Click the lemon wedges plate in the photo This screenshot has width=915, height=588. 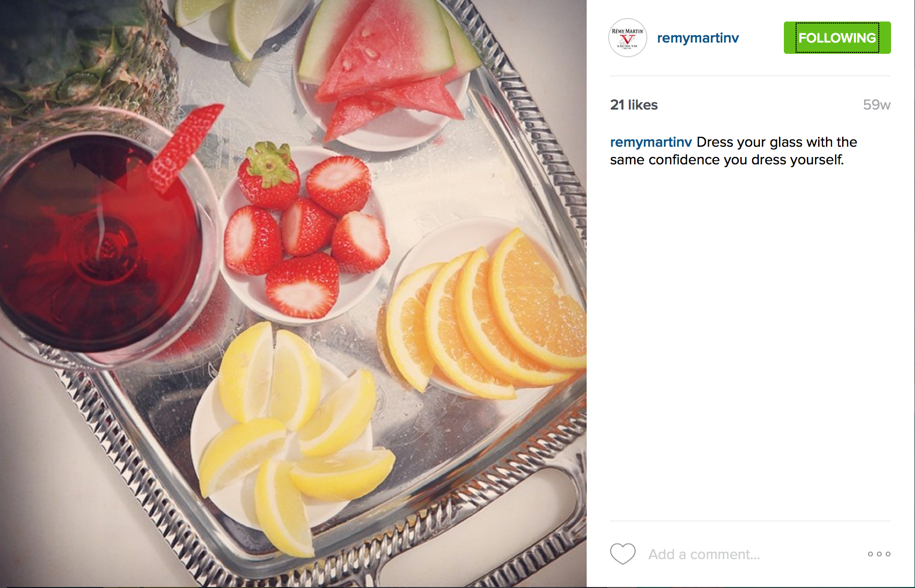point(289,440)
